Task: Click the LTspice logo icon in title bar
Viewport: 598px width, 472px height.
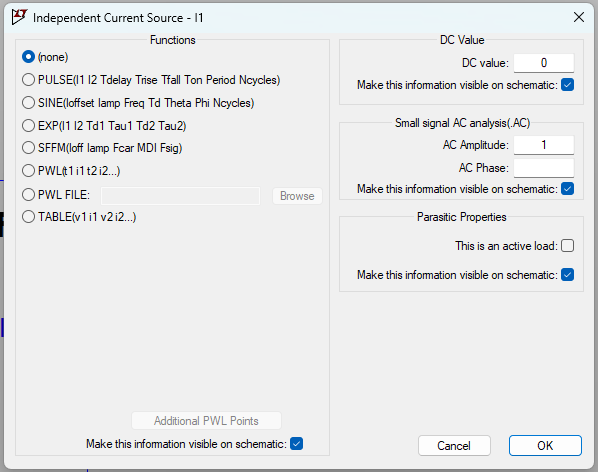Action: (x=19, y=17)
